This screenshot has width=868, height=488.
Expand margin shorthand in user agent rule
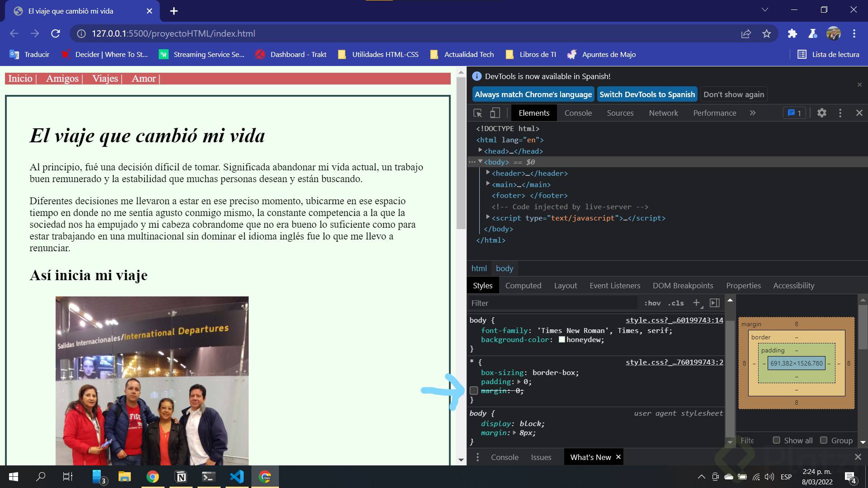point(514,433)
